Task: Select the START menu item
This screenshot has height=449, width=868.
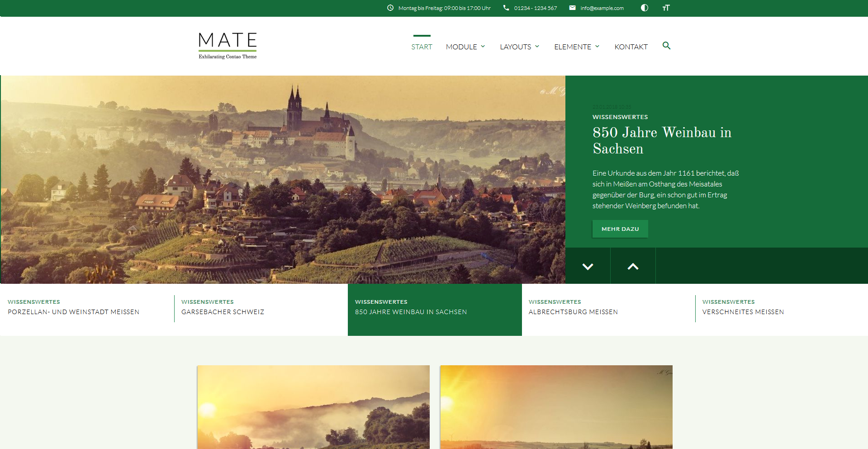Action: 421,46
